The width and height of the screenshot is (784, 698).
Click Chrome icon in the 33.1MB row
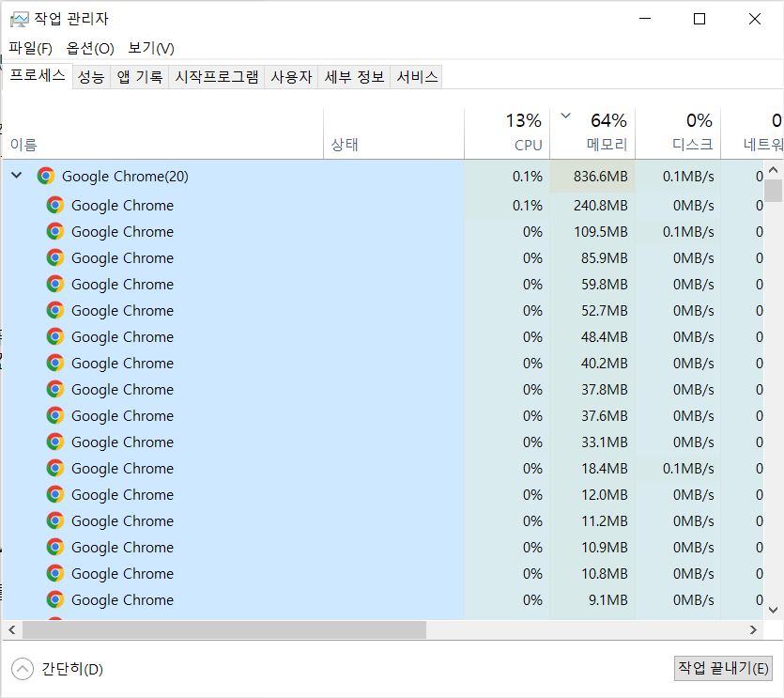[x=55, y=442]
